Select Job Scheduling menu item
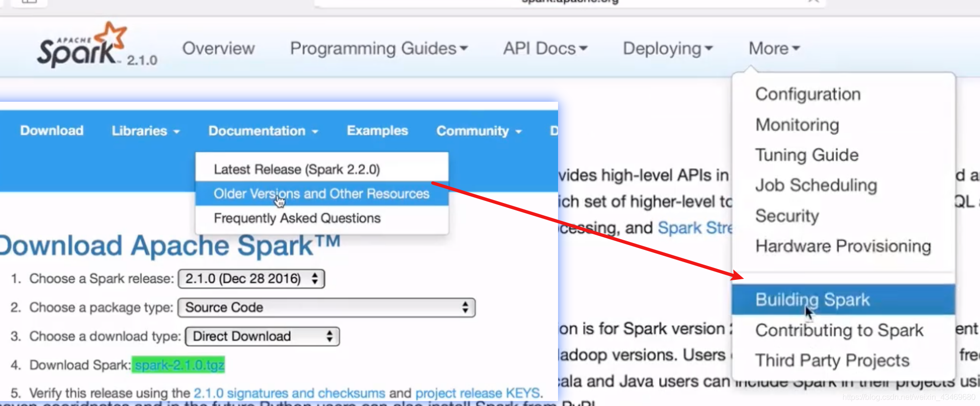Screen dimensions: 980x406 point(816,185)
